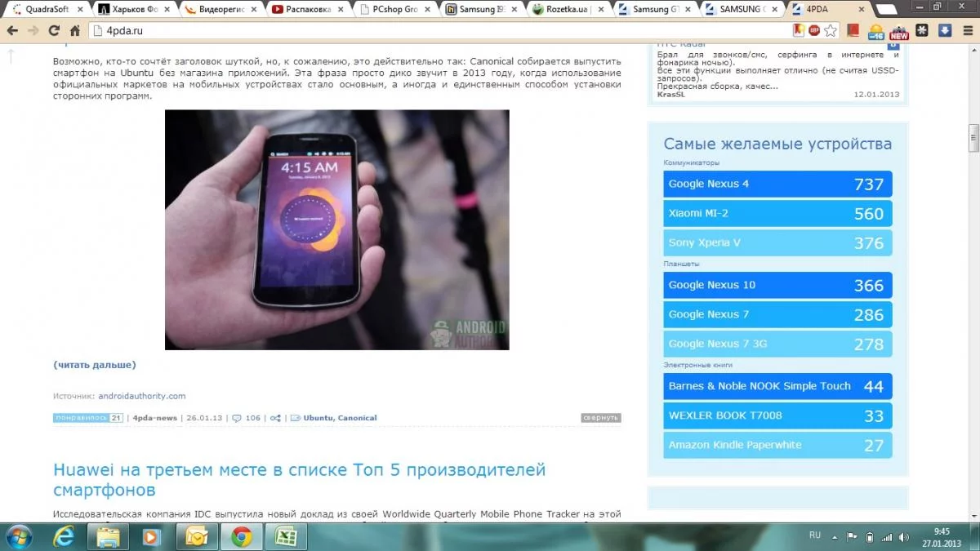The image size is (980, 551).
Task: Click the network signal tray icon
Action: click(x=886, y=537)
